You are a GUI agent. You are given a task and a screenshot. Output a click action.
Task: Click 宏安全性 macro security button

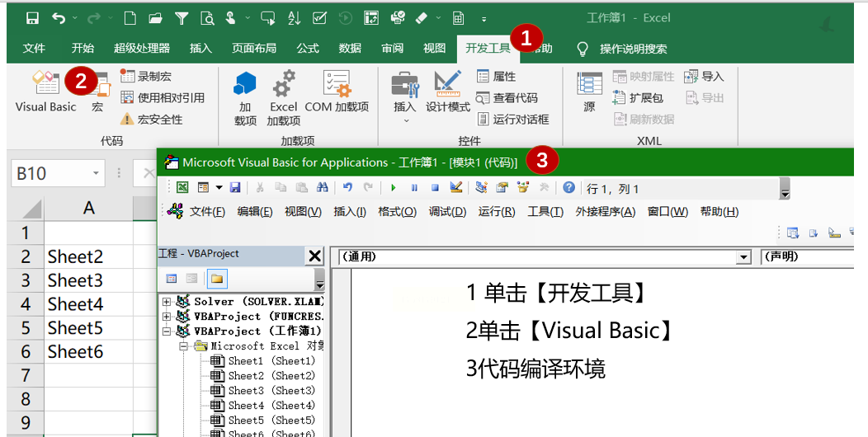point(152,120)
